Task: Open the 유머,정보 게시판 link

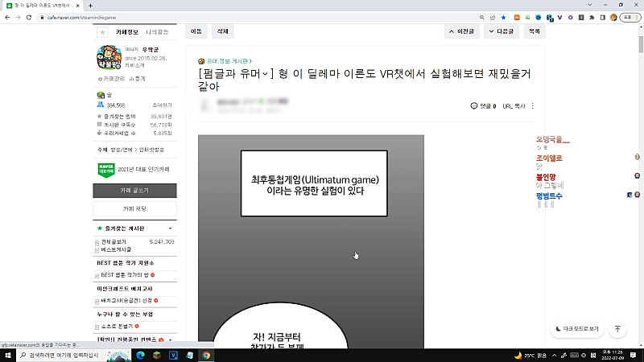Action: 228,61
